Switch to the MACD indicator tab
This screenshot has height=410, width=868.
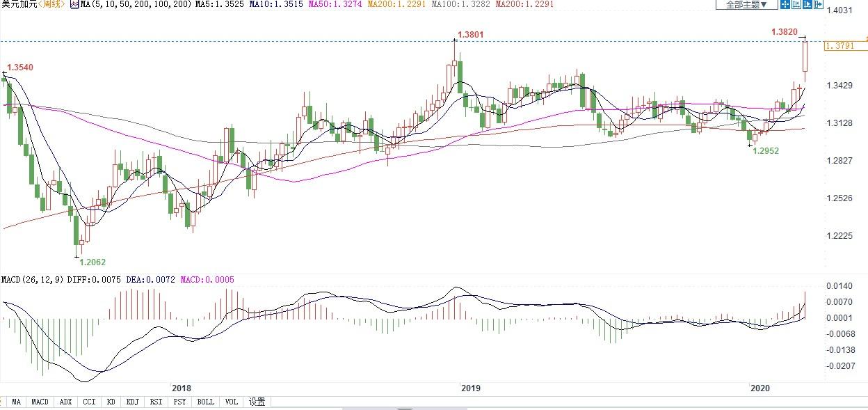(40, 402)
